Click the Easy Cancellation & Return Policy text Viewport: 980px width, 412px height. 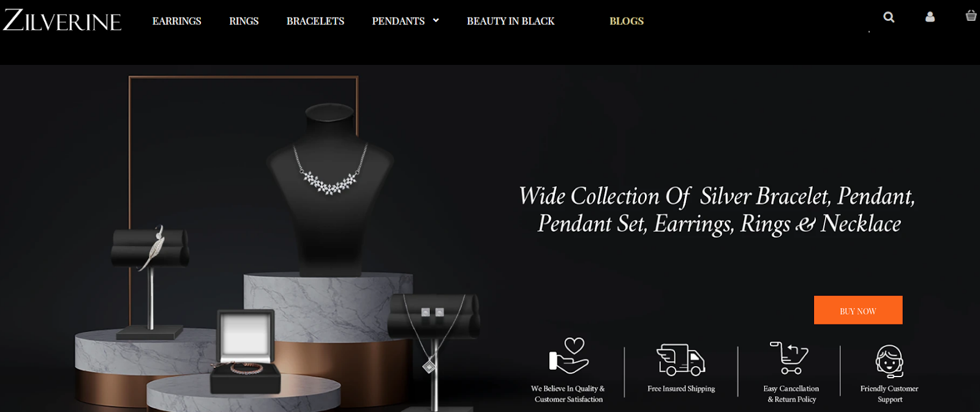click(x=791, y=394)
